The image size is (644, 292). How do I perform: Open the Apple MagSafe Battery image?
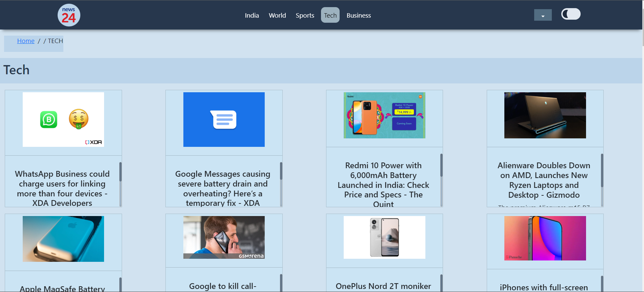[x=63, y=239]
